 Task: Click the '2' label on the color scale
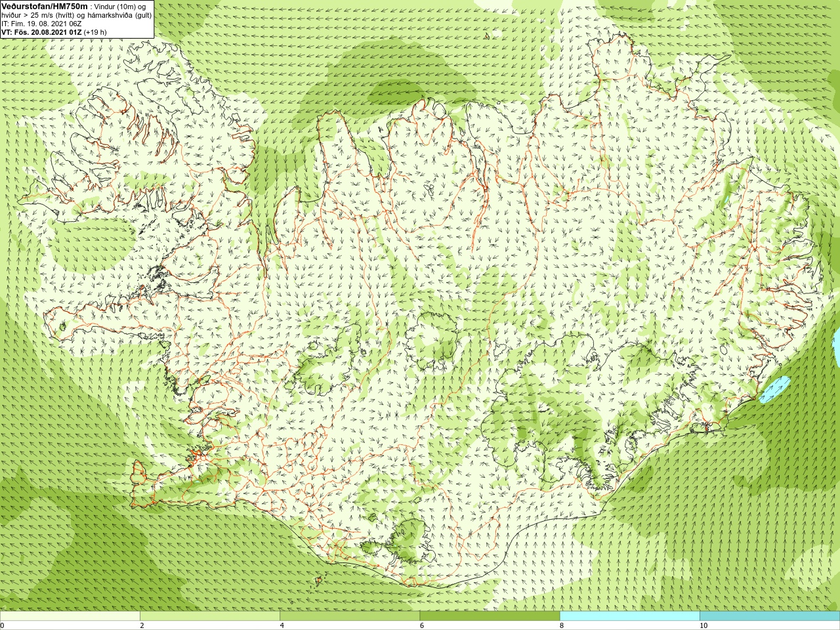(142, 625)
